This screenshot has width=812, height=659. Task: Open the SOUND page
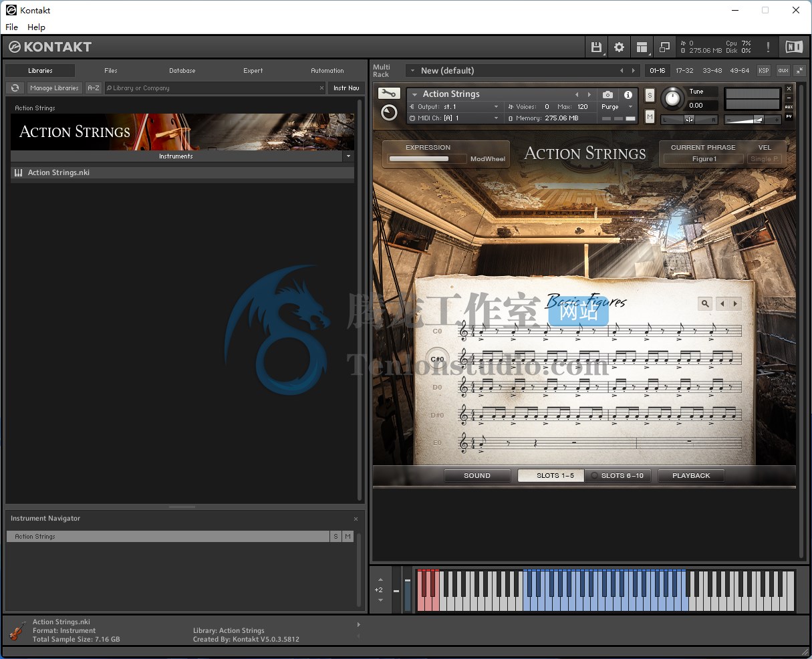tap(477, 475)
